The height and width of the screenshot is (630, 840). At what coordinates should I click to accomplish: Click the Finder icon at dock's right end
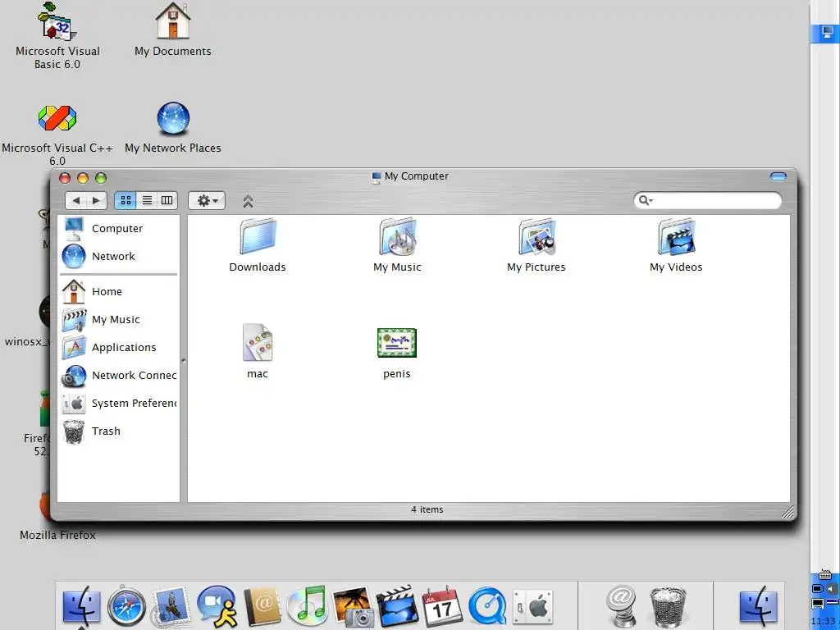(x=759, y=606)
